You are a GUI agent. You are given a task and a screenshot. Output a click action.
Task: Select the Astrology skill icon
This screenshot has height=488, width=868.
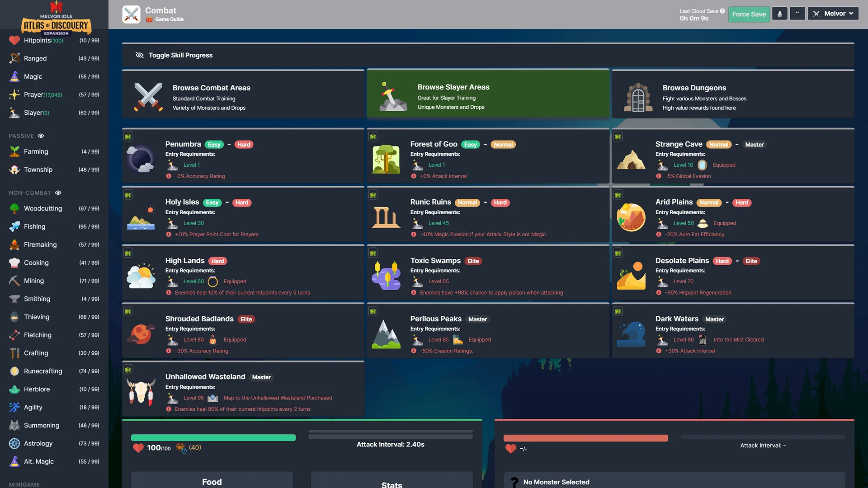pos(14,443)
